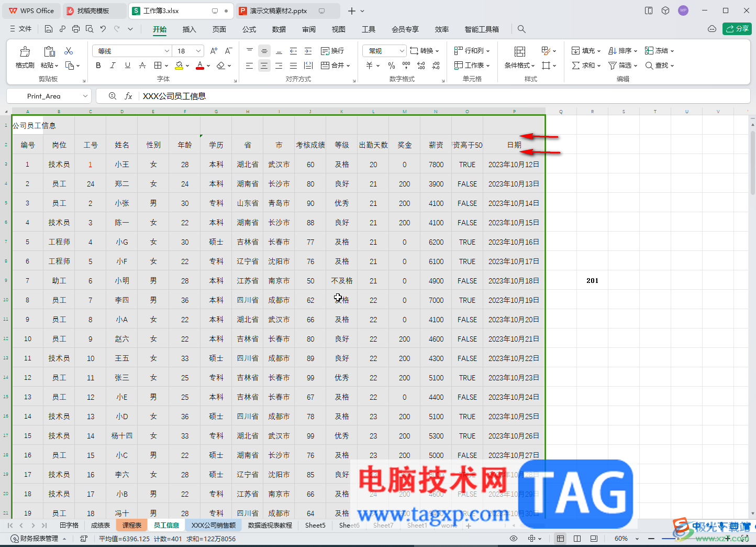Undo the last action
Image resolution: width=756 pixels, height=547 pixels.
[x=103, y=29]
